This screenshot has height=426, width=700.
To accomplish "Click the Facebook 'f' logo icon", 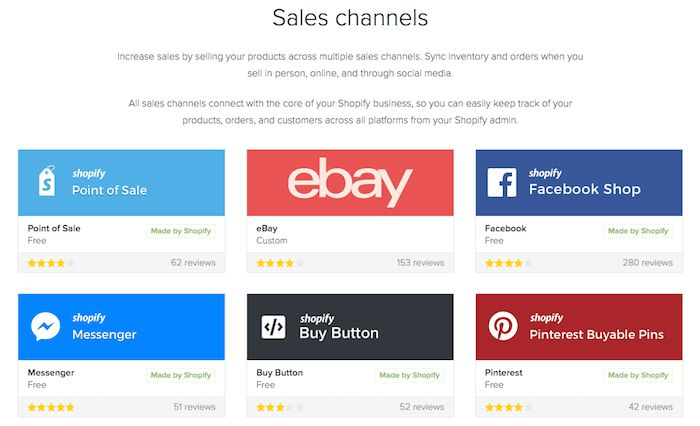I will pyautogui.click(x=502, y=182).
